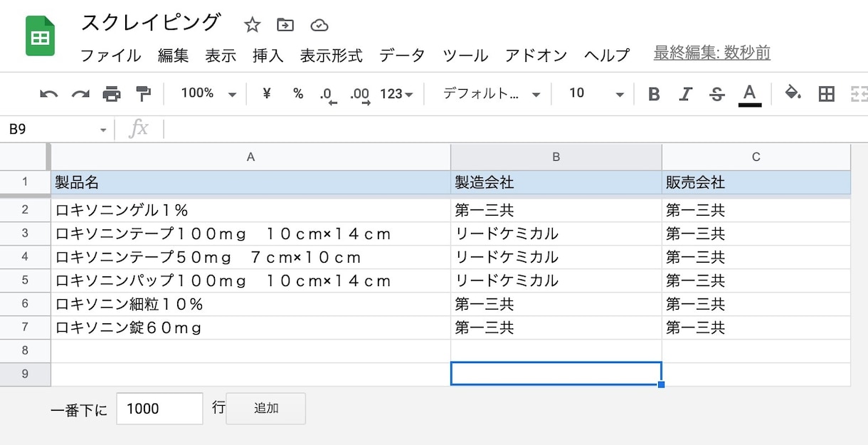868x445 pixels.
Task: Open the 編集 menu
Action: point(173,56)
